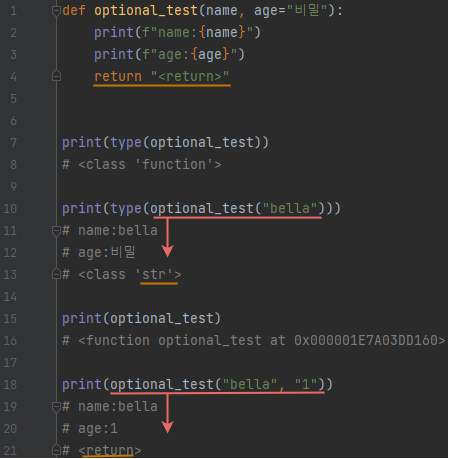
Task: Click "bella" string on line 10
Action: [x=290, y=209]
